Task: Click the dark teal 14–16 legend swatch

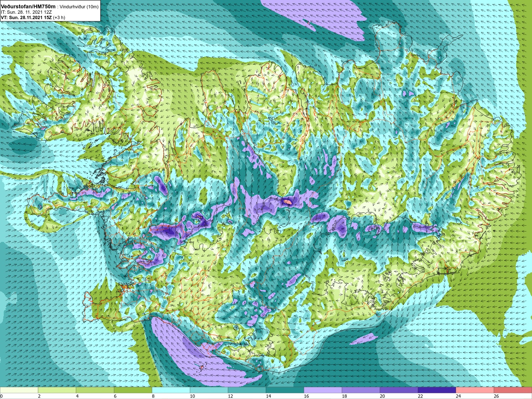Action: [285, 390]
